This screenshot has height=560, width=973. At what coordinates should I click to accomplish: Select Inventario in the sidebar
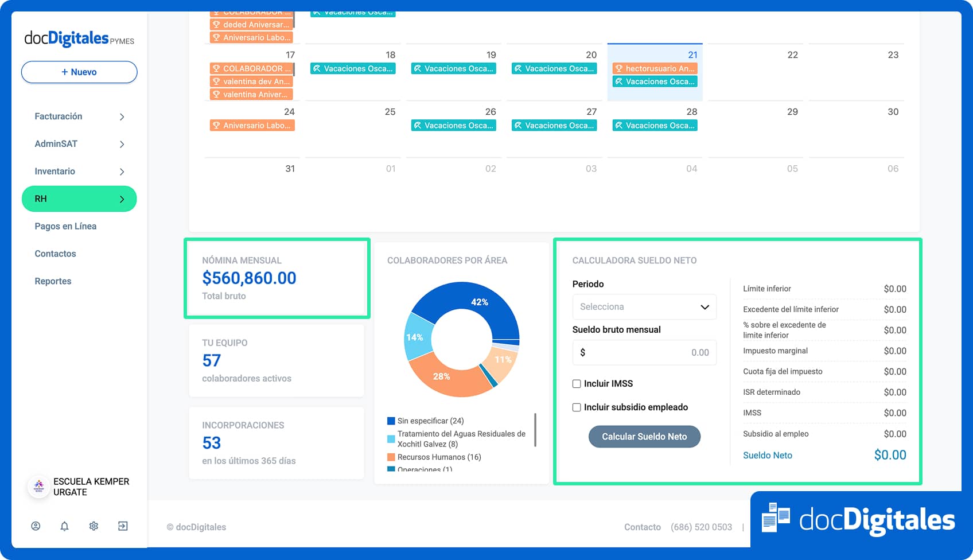55,171
